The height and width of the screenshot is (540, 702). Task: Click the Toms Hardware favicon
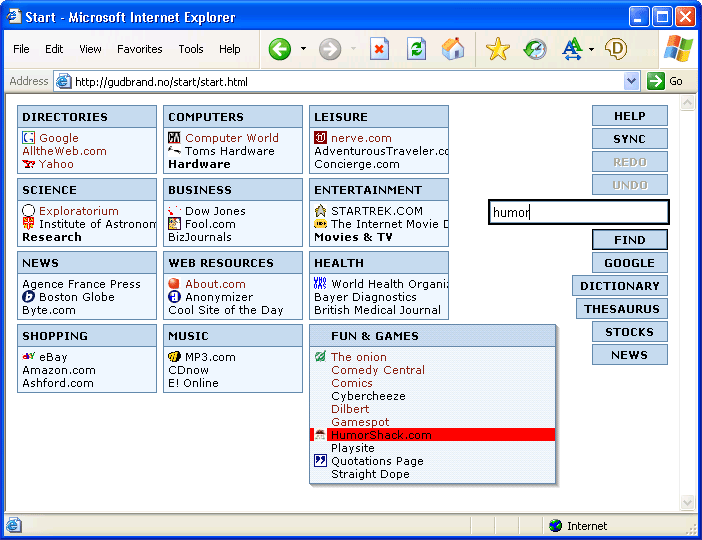[174, 150]
